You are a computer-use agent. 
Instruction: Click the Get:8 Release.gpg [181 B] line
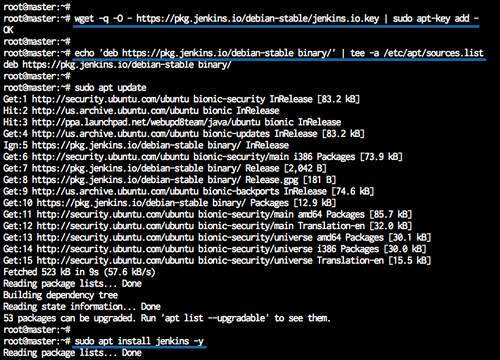(169, 180)
